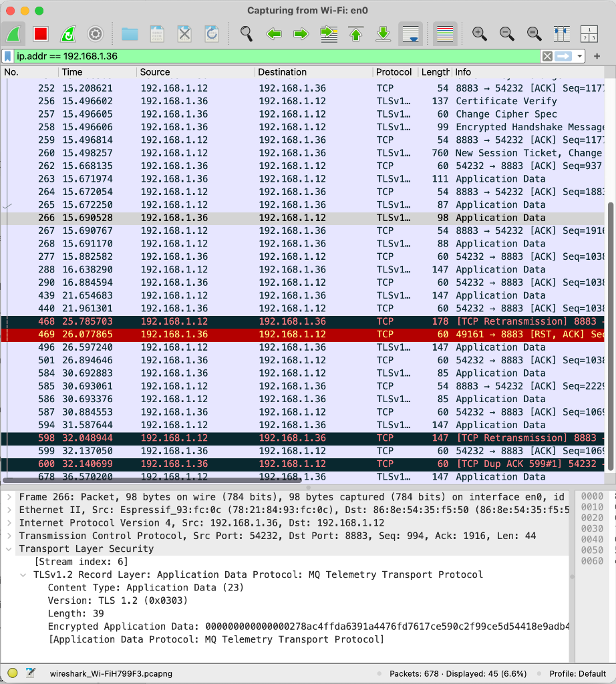The height and width of the screenshot is (684, 616).
Task: Go to the first packet
Action: pos(355,33)
